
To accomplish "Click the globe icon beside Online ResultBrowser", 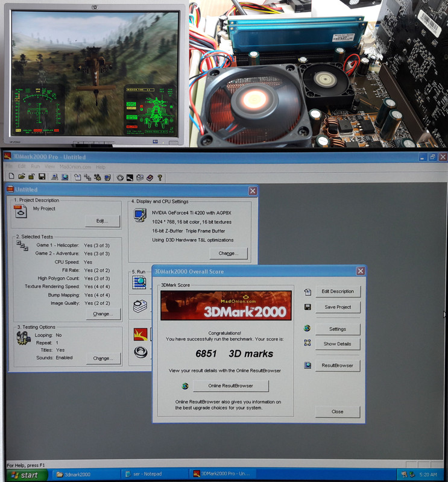I will [x=185, y=386].
